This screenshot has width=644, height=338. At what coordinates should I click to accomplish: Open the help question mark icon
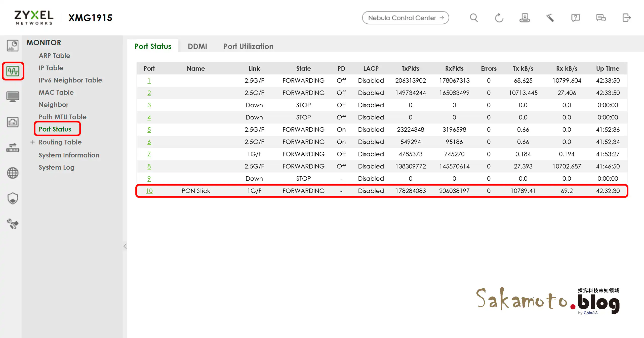coord(575,18)
